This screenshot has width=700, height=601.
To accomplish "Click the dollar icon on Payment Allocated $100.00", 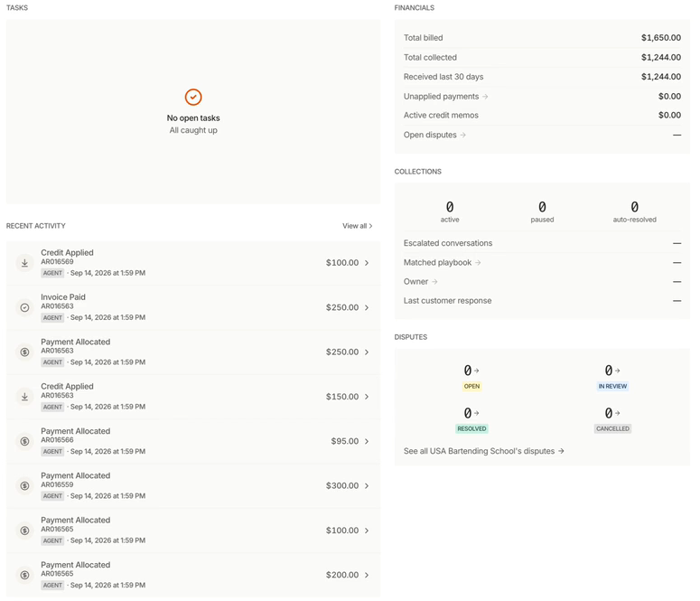I will point(25,531).
